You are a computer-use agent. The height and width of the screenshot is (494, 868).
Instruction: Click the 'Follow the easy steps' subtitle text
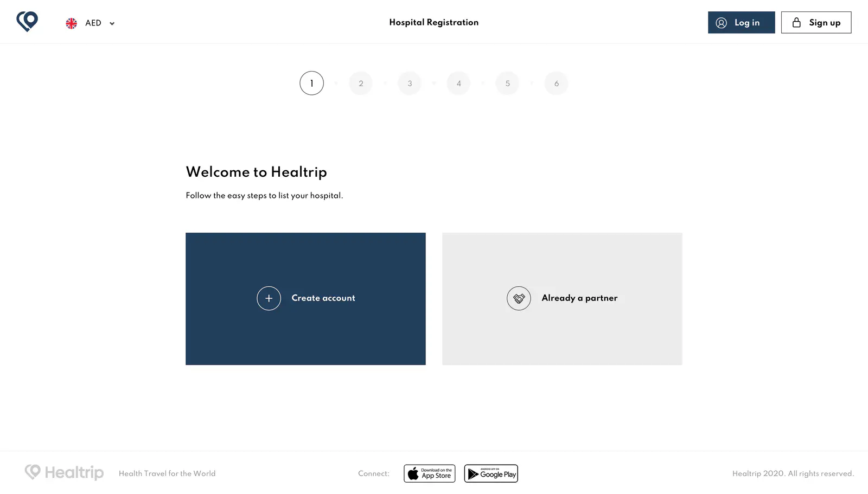pos(264,196)
